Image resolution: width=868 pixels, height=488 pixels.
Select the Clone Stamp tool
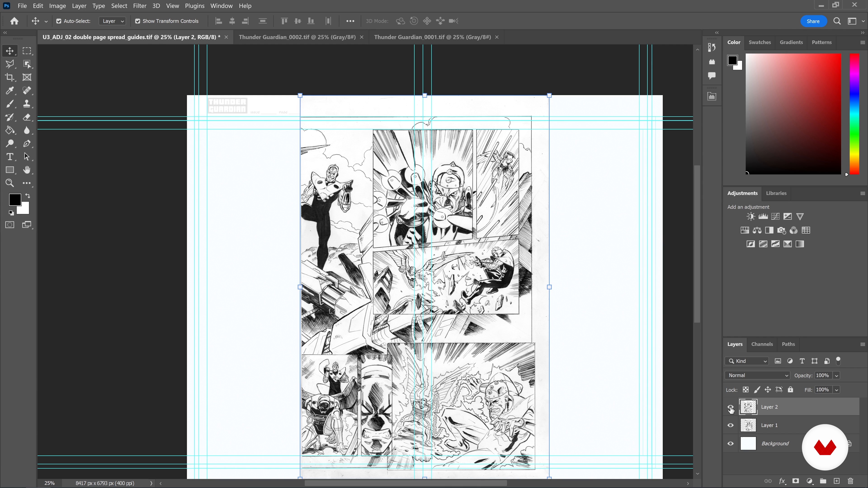(27, 104)
